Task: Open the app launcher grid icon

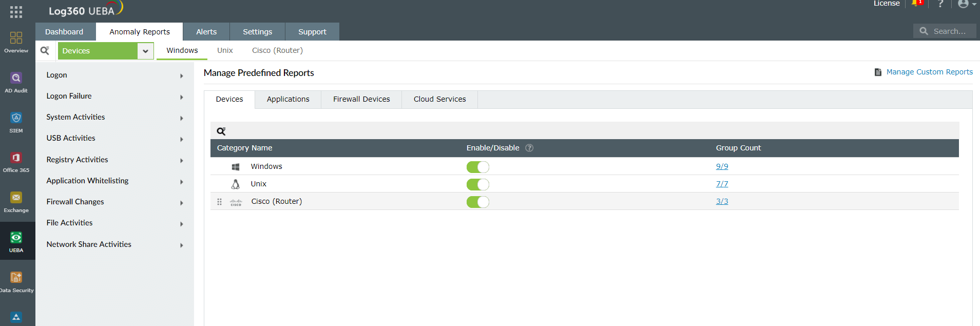Action: pos(16,12)
